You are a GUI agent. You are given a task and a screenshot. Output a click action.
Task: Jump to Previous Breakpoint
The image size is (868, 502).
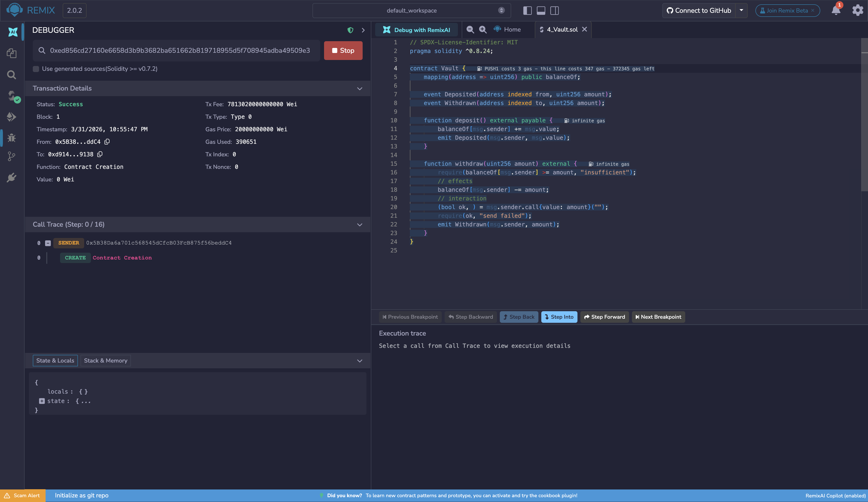click(x=410, y=317)
